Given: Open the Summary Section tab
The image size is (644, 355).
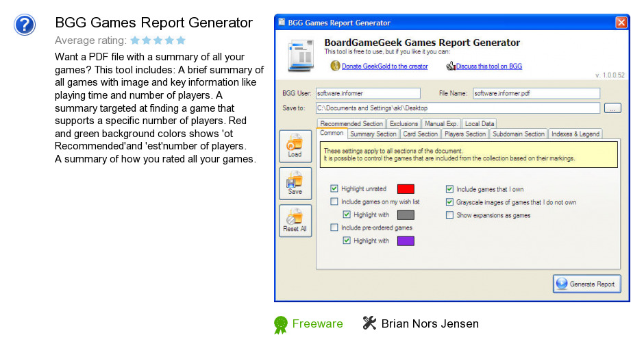Looking at the screenshot, I should point(373,134).
